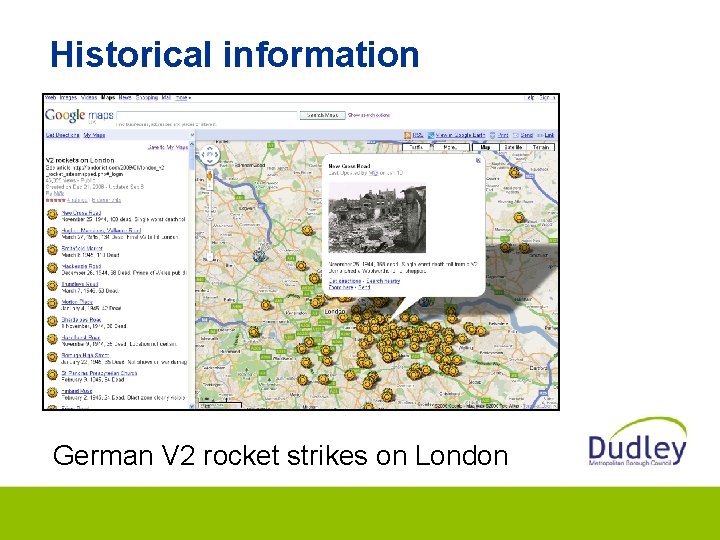Click Get directions in info bubble

click(x=345, y=281)
